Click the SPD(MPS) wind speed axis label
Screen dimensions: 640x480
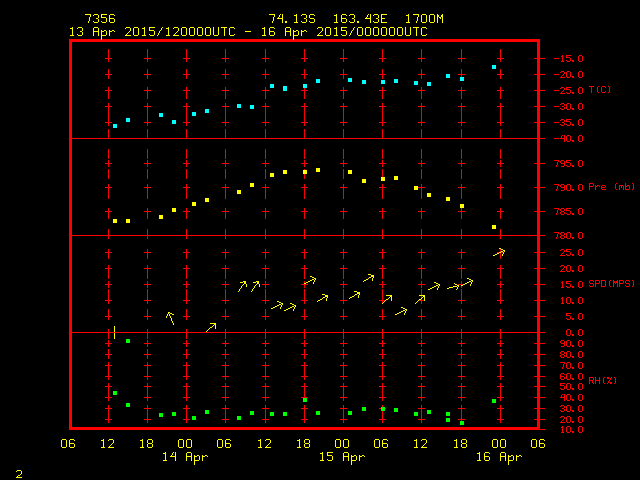coord(611,284)
